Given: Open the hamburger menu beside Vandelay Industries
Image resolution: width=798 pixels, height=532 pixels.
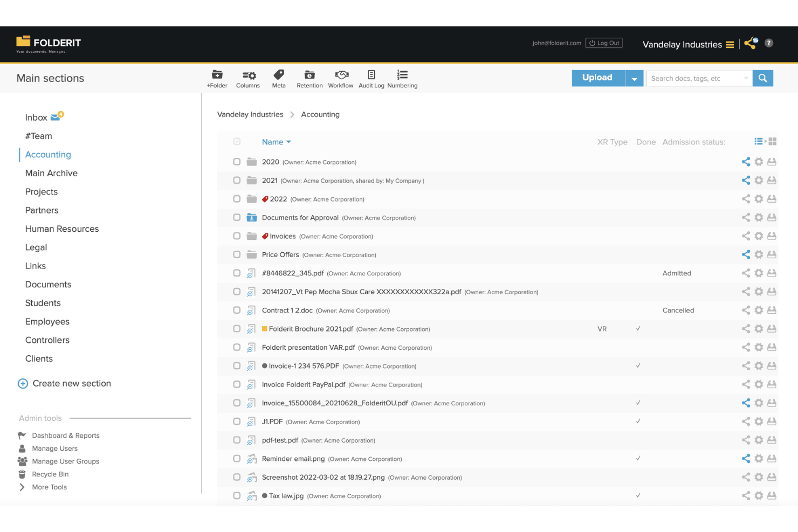Looking at the screenshot, I should 731,44.
